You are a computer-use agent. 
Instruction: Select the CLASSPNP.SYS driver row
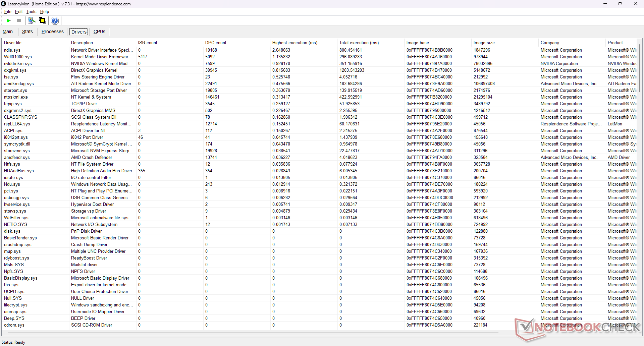pyautogui.click(x=319, y=117)
